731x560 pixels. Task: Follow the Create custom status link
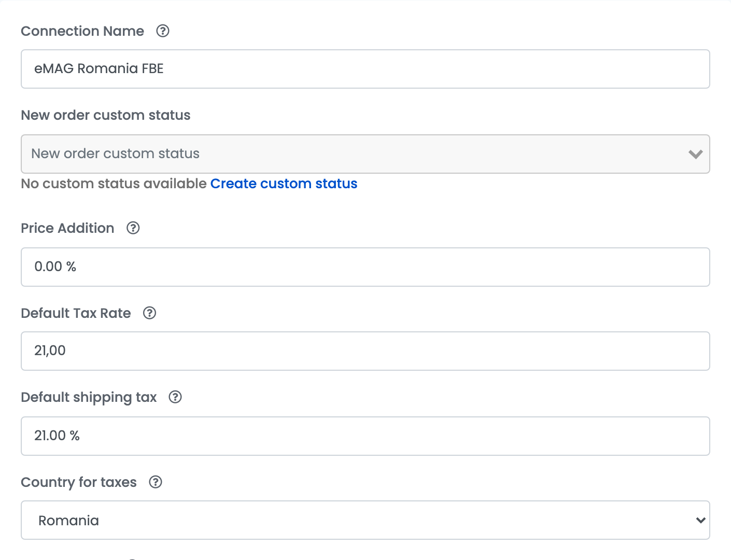(x=284, y=184)
